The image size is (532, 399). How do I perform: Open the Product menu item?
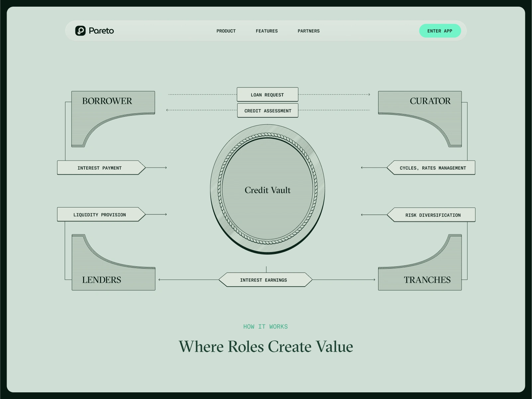click(226, 31)
